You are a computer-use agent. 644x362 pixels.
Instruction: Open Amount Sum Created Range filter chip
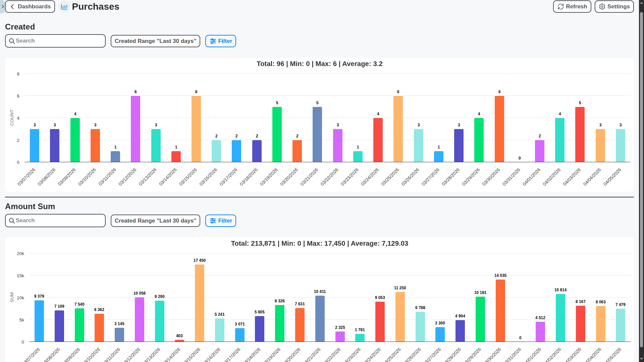[x=155, y=221]
